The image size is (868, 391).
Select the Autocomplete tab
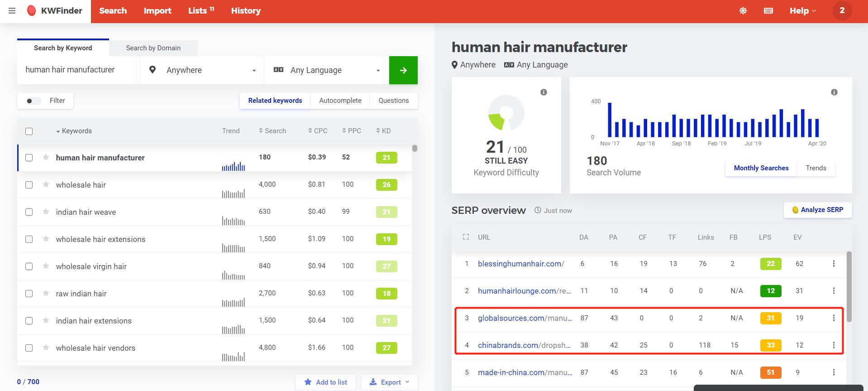point(340,101)
